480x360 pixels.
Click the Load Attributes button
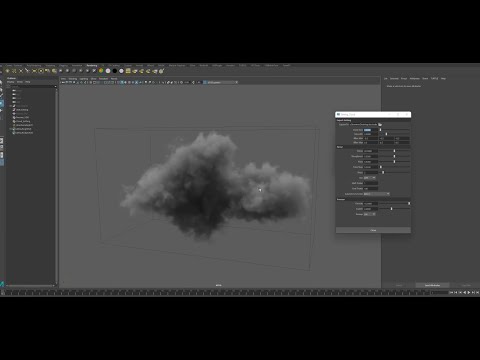pos(432,285)
